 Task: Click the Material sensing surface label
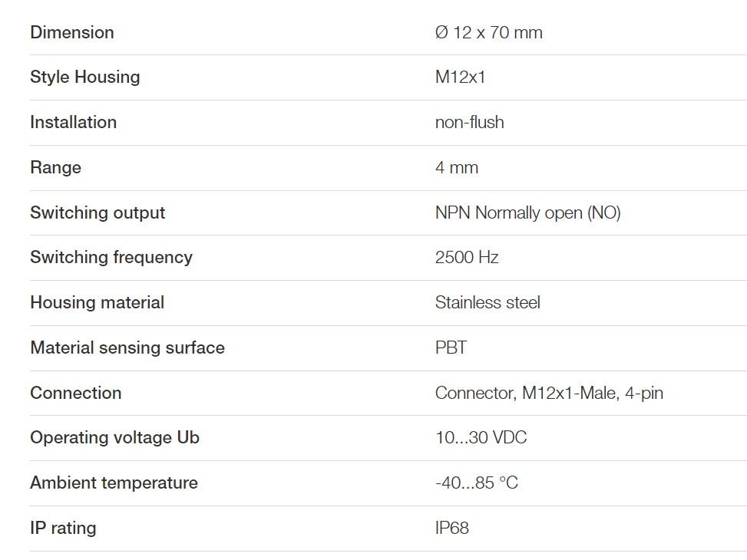click(127, 348)
